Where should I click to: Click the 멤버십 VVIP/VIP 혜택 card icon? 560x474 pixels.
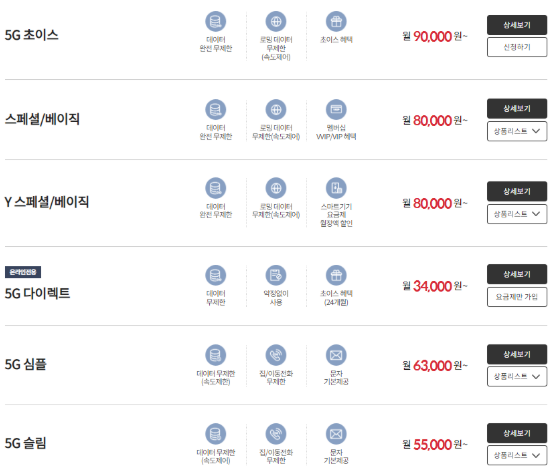coord(336,109)
